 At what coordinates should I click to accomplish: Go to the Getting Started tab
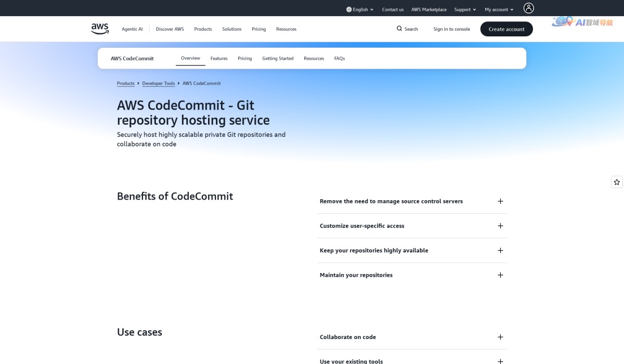click(x=278, y=58)
